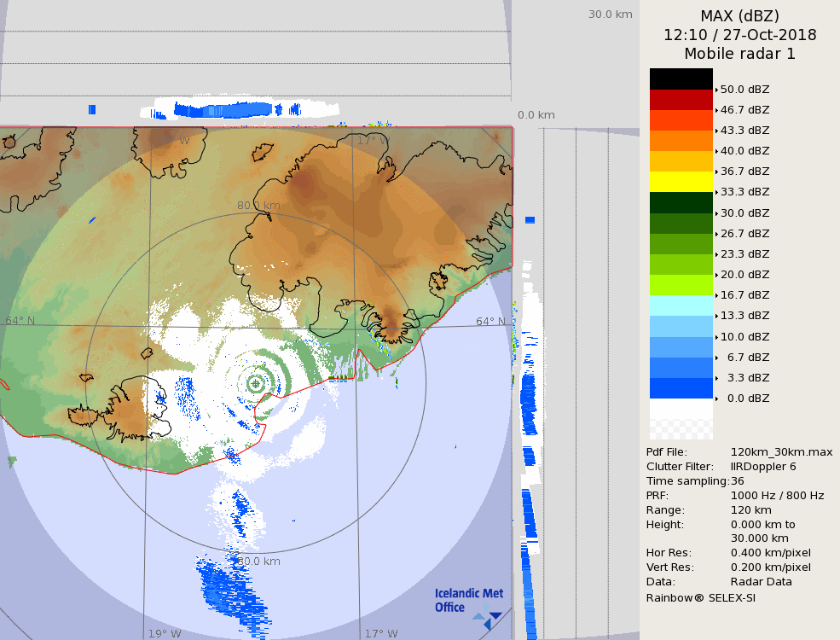
Task: Click the arrow marker beside 50.0 dBZ
Action: click(x=716, y=89)
